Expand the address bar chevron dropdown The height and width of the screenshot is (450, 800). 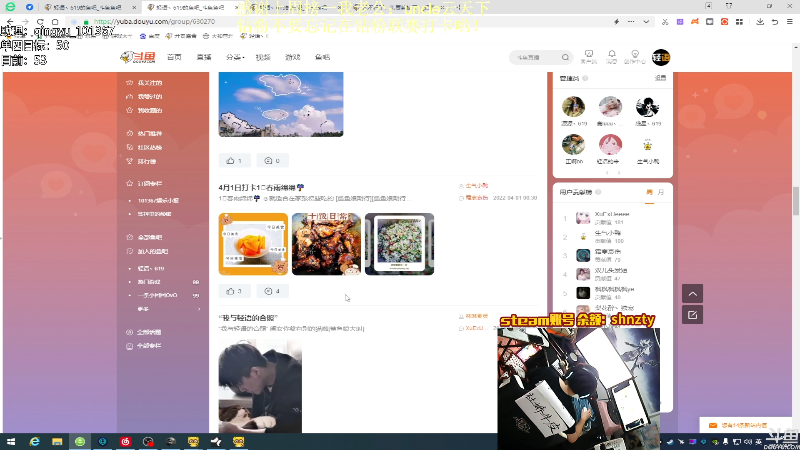point(646,21)
